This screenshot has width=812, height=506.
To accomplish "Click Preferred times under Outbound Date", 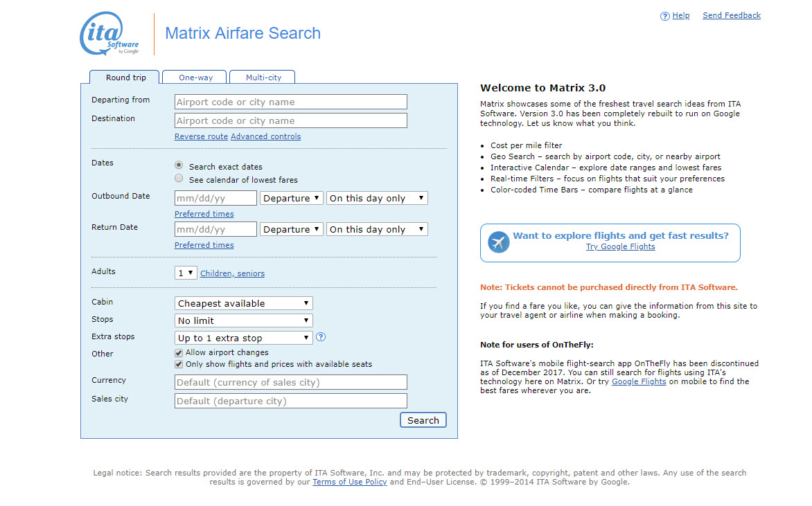I will click(x=204, y=214).
